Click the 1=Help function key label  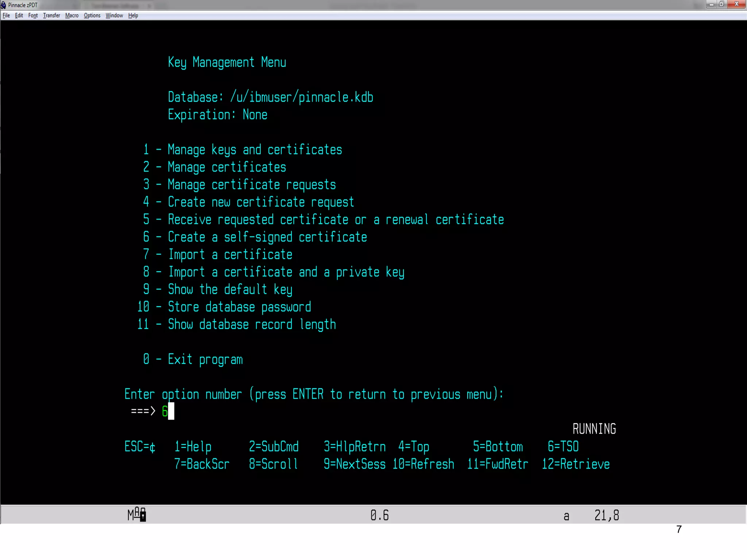pos(193,447)
